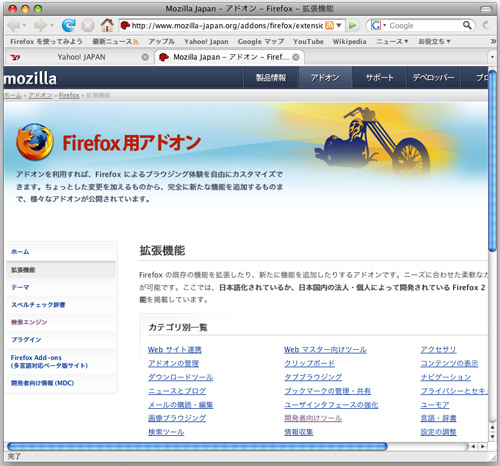This screenshot has height=466, width=500.
Task: Select プラグイン in the sidebar
Action: [26, 339]
